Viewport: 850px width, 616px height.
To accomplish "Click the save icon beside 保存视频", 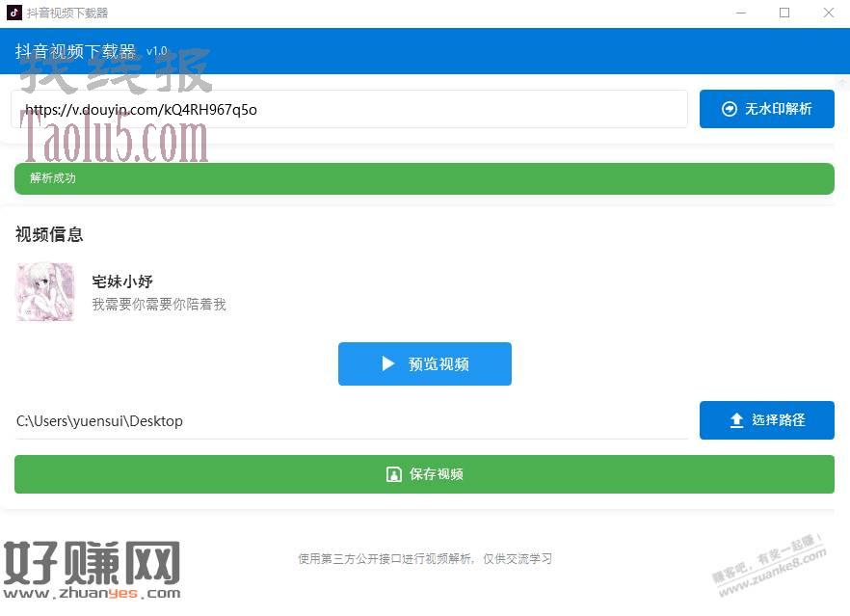I will tap(393, 474).
